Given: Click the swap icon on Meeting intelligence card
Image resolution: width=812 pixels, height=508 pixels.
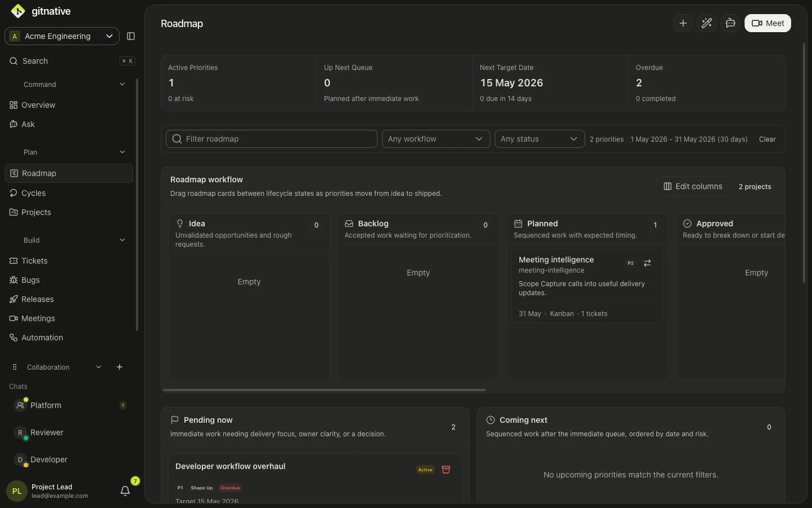Looking at the screenshot, I should [647, 263].
